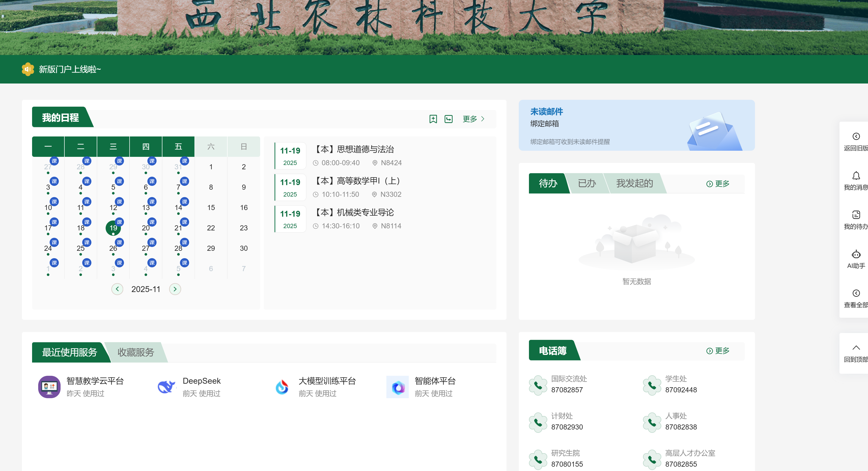868x471 pixels.
Task: Go to next month in calendar
Action: point(175,289)
